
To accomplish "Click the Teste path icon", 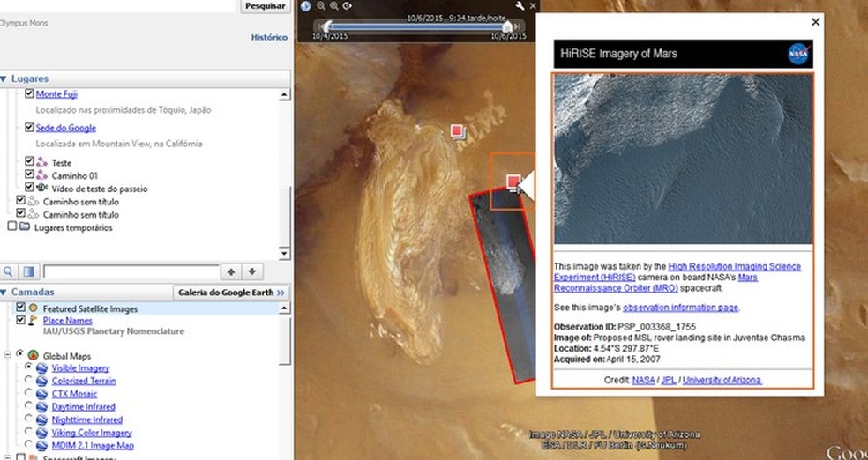I will tap(42, 162).
